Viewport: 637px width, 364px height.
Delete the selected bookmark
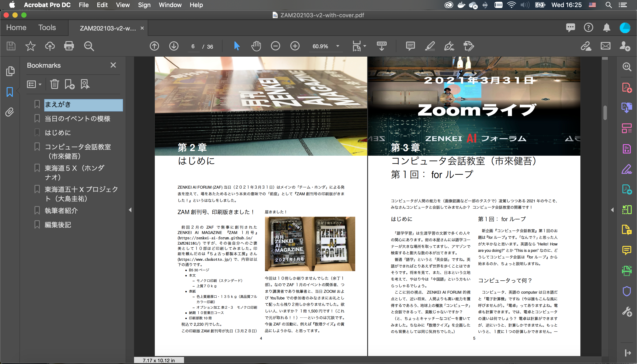pyautogui.click(x=54, y=84)
